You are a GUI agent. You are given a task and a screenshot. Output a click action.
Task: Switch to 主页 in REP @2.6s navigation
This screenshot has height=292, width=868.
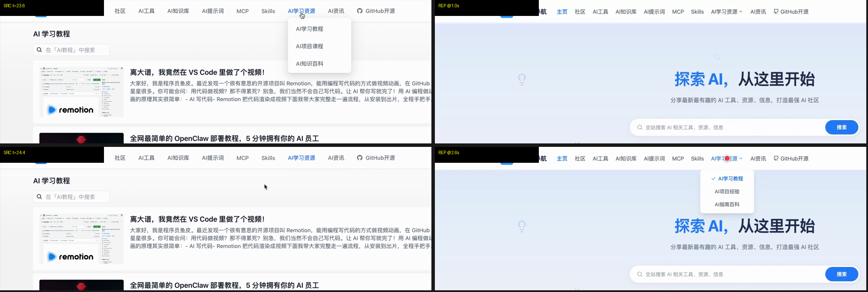(x=562, y=159)
